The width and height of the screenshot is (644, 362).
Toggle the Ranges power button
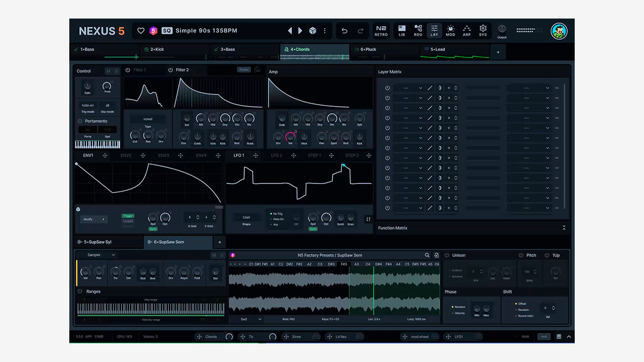[x=80, y=291]
